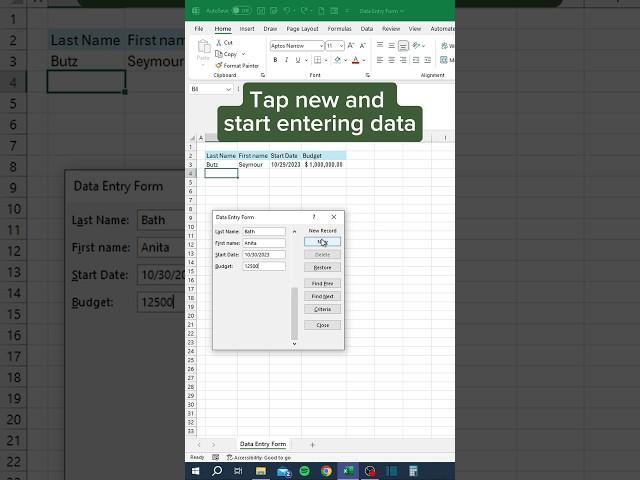Switch to the Data ribbon tab
The image size is (640, 480).
(367, 29)
